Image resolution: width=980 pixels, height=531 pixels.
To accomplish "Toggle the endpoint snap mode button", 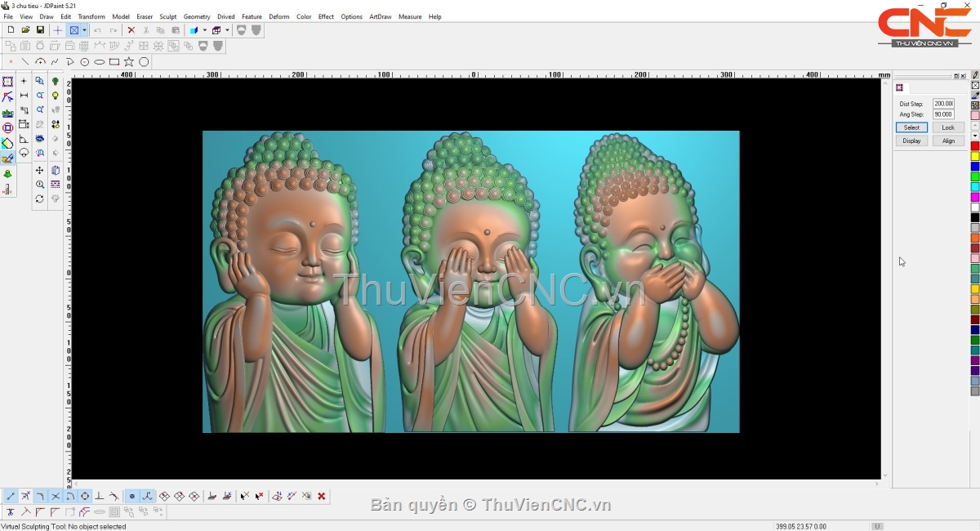I will point(11,496).
